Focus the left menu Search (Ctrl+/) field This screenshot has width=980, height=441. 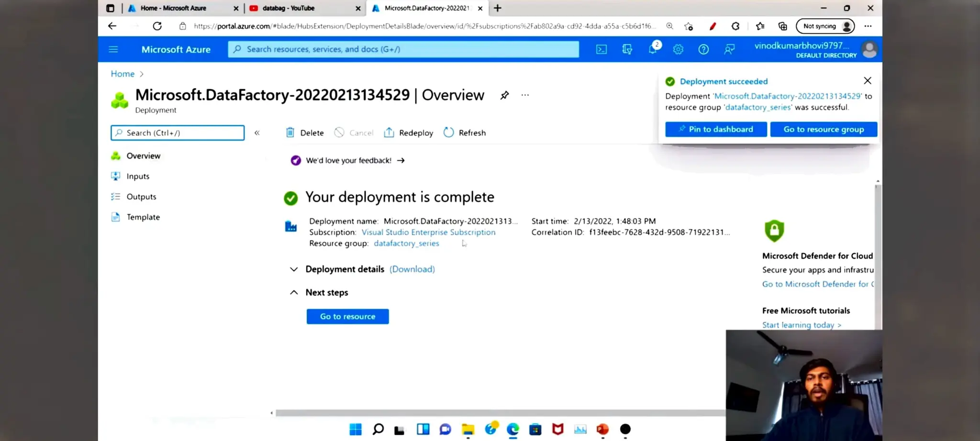click(178, 133)
